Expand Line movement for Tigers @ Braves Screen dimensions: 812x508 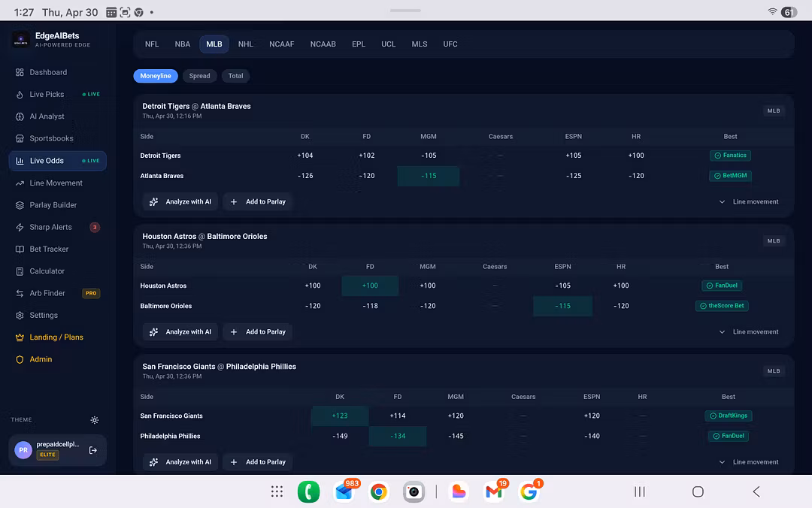coord(749,201)
